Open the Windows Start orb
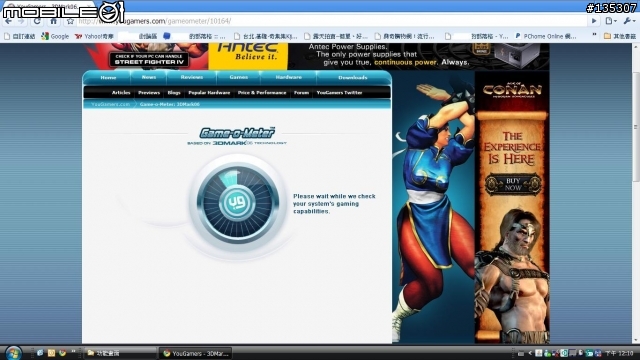 [13, 353]
